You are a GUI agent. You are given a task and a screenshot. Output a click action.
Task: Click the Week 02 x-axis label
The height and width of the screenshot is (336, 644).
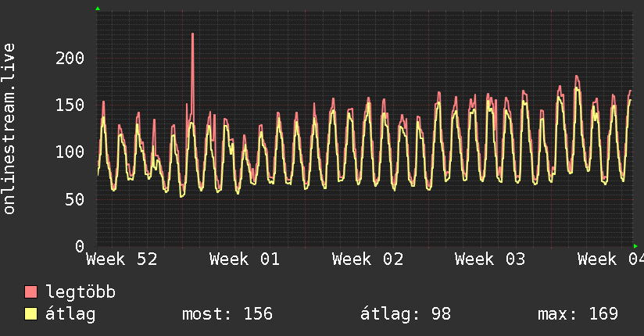(367, 259)
